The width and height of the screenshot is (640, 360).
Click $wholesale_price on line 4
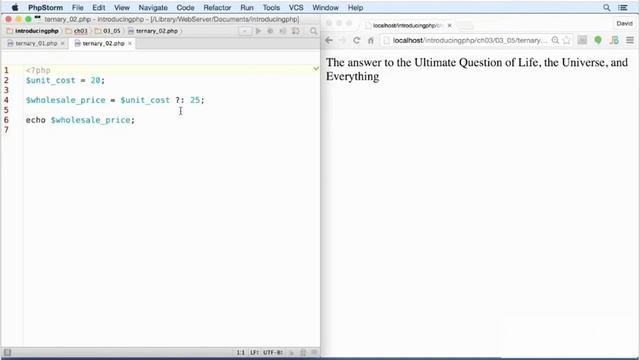pyautogui.click(x=65, y=100)
